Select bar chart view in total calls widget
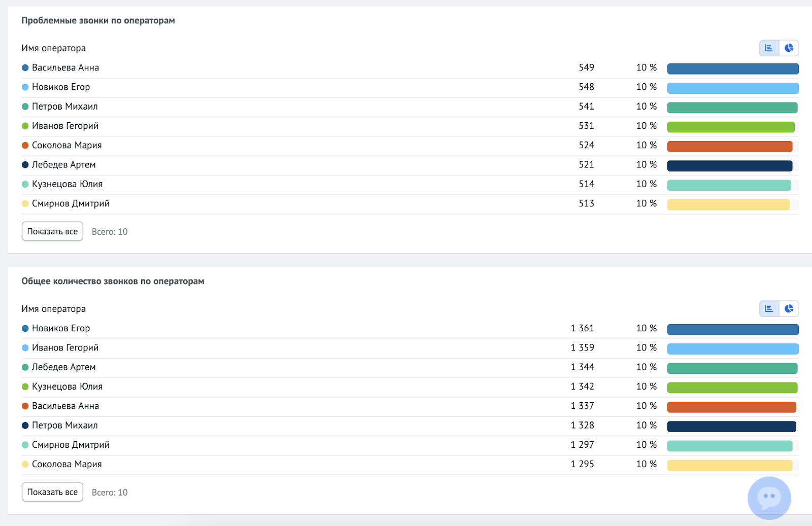Viewport: 812px width, 526px height. (x=769, y=308)
